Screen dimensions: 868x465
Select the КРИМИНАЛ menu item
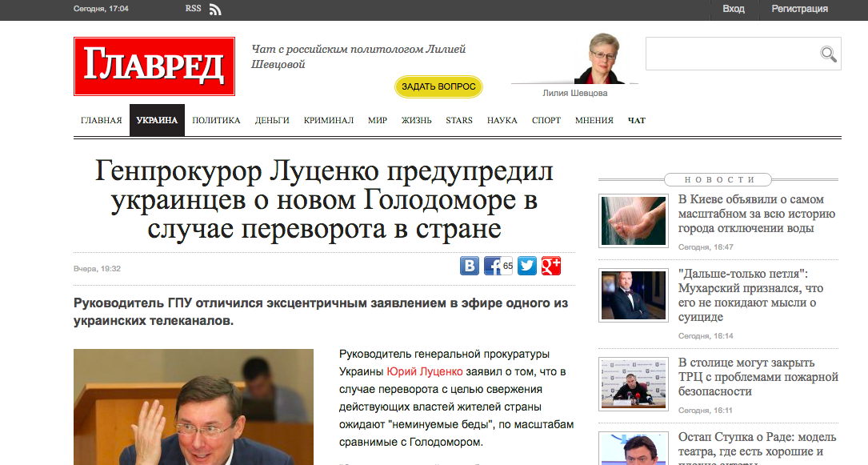[x=328, y=120]
